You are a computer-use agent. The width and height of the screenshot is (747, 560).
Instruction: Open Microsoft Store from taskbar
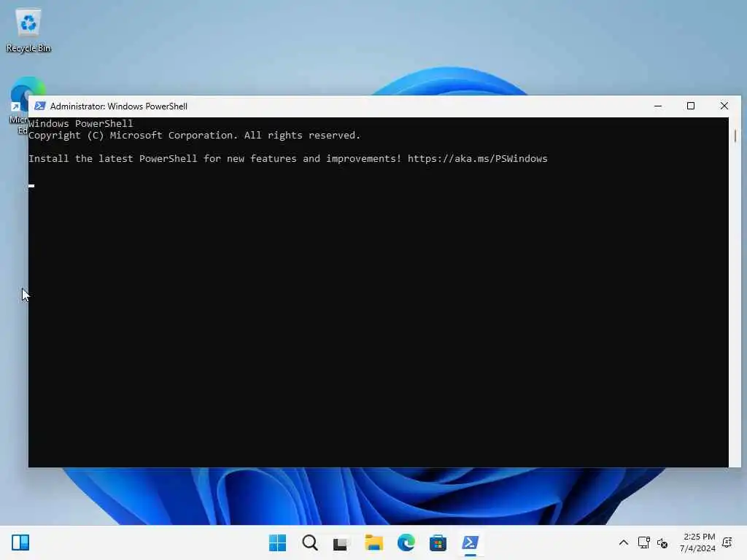438,542
